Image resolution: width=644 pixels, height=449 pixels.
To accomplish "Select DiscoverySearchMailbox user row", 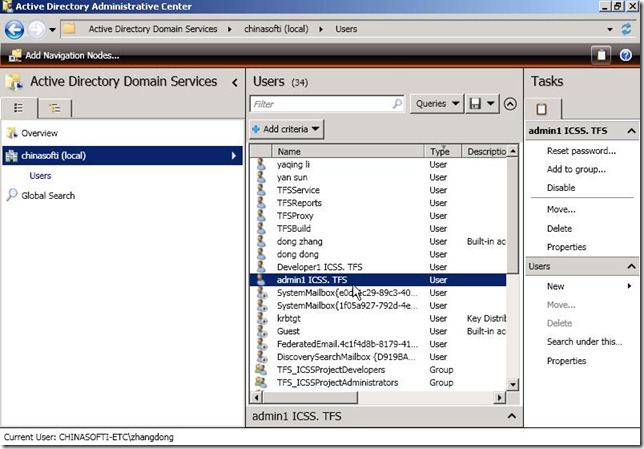I will pyautogui.click(x=378, y=357).
